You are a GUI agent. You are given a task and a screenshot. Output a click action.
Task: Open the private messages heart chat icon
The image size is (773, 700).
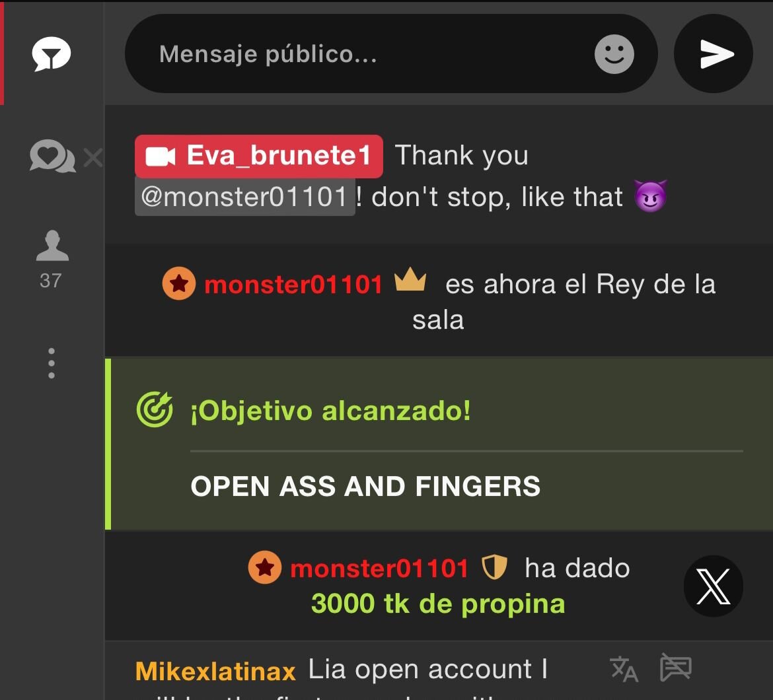[52, 156]
